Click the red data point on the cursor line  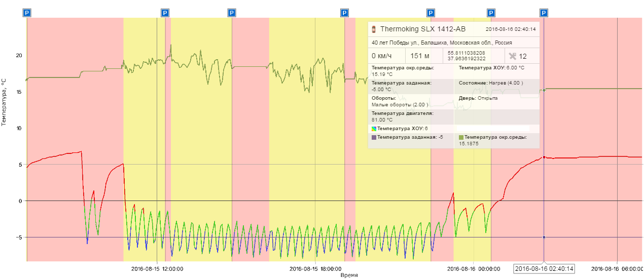point(544,157)
